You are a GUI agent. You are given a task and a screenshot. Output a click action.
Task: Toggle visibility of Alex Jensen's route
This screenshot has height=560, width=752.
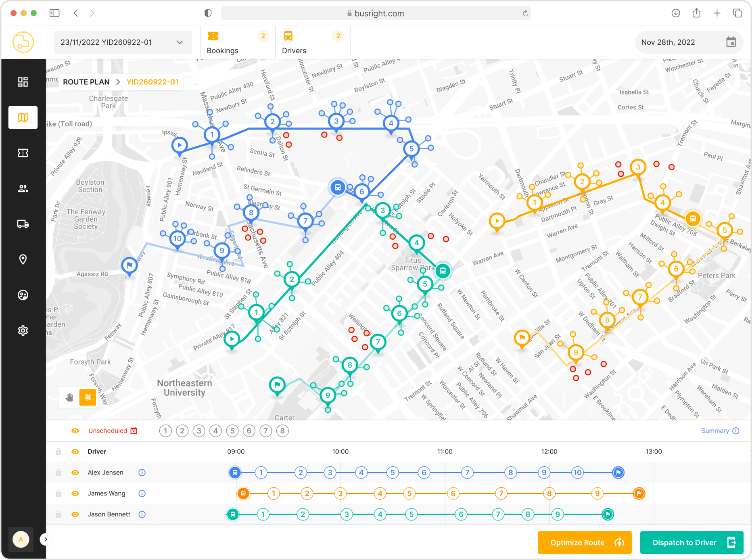click(75, 472)
